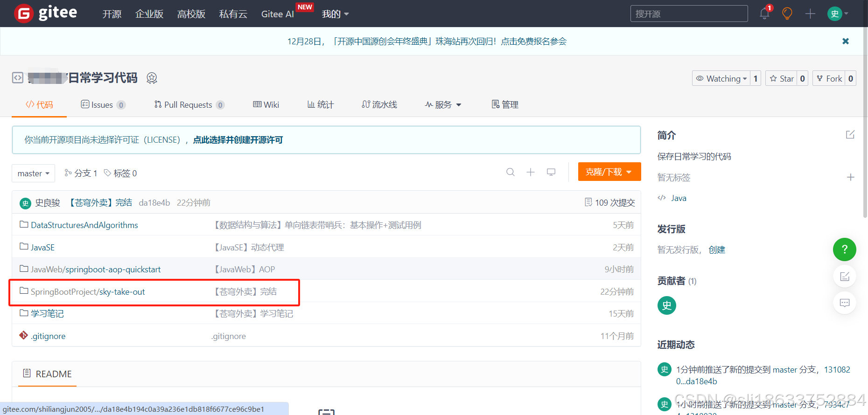Image resolution: width=868 pixels, height=415 pixels.
Task: View 标签 0 tags
Action: [x=120, y=173]
